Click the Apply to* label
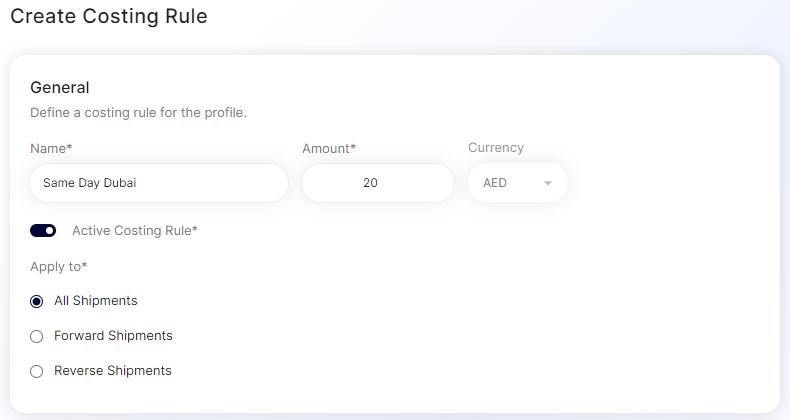 point(59,266)
